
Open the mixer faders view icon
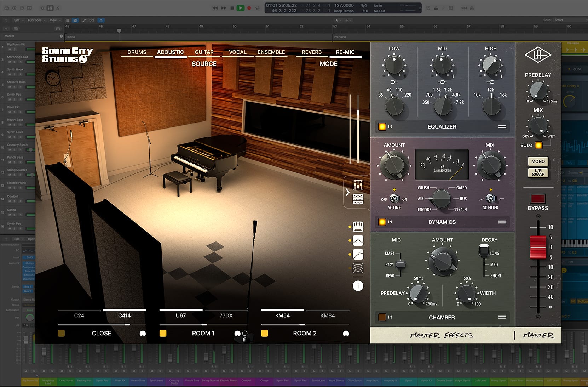point(358,185)
